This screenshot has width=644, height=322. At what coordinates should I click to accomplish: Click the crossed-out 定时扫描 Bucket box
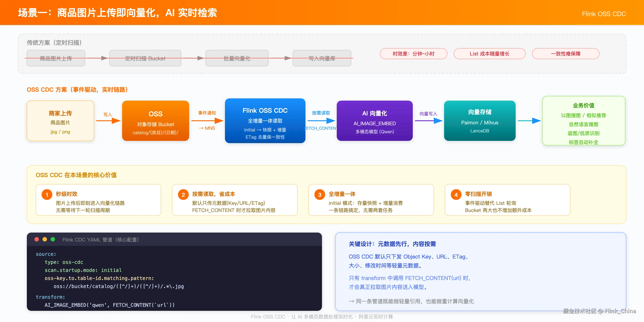(x=145, y=58)
